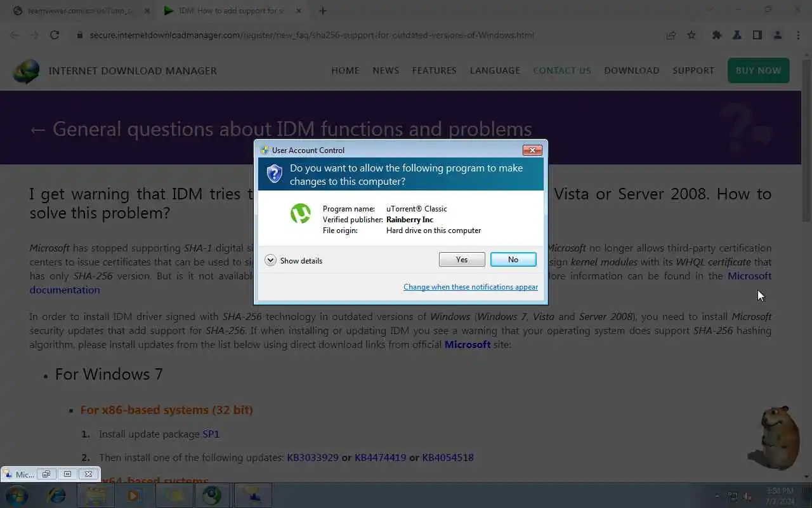Close the IDM support tab
Screen dimensions: 812x508
pos(298,11)
